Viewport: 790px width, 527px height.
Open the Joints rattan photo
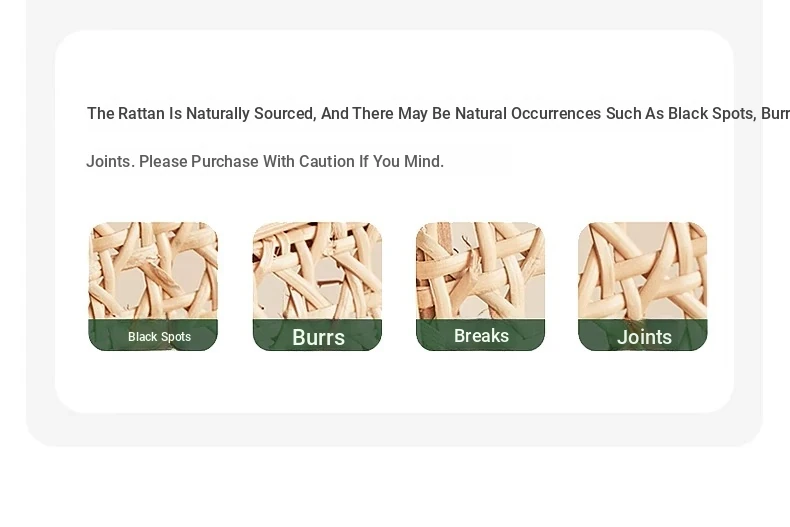click(x=643, y=271)
